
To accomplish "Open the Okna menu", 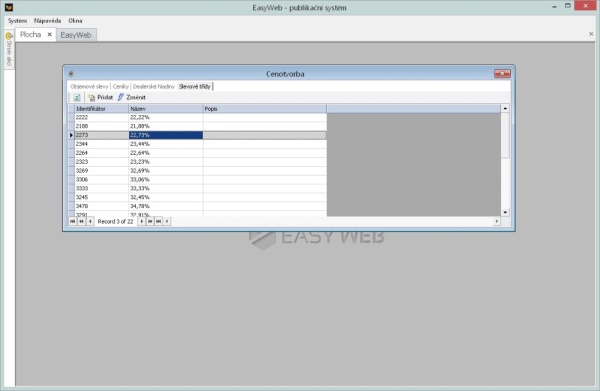I will (75, 21).
